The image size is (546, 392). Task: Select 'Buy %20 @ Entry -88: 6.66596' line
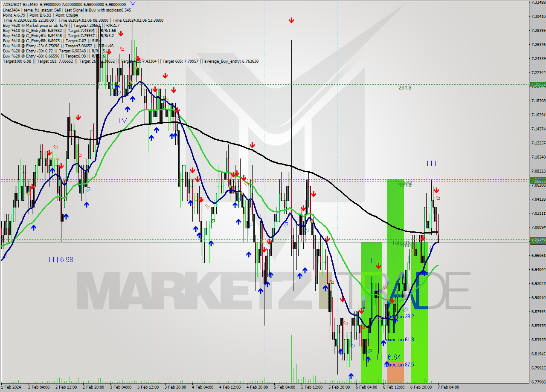point(54,56)
